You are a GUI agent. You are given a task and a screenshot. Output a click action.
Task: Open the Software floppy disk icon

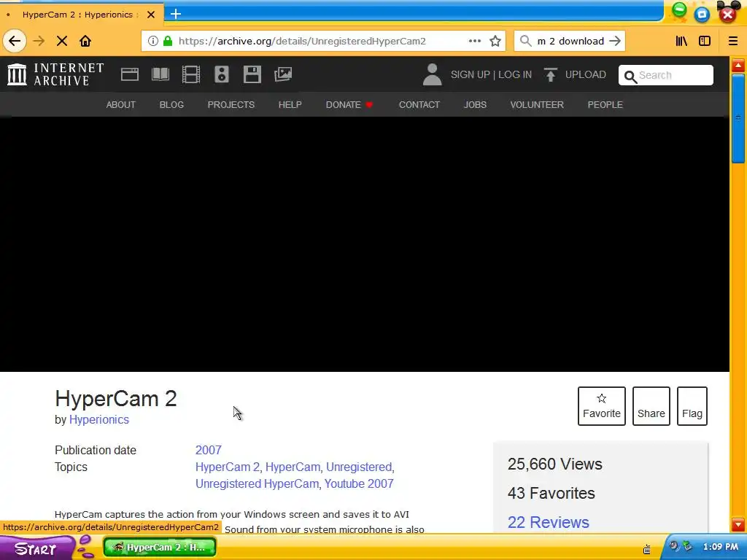(252, 74)
